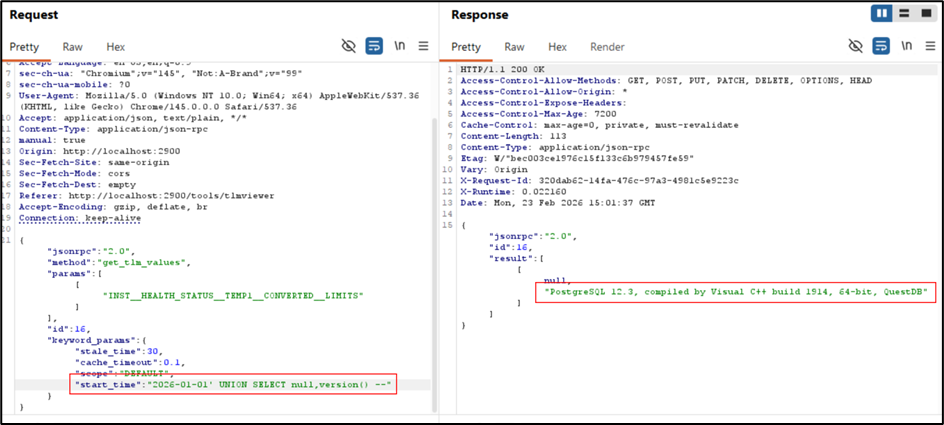Image resolution: width=944 pixels, height=425 pixels.
Task: Click the Date header in Response
Action: [x=558, y=202]
